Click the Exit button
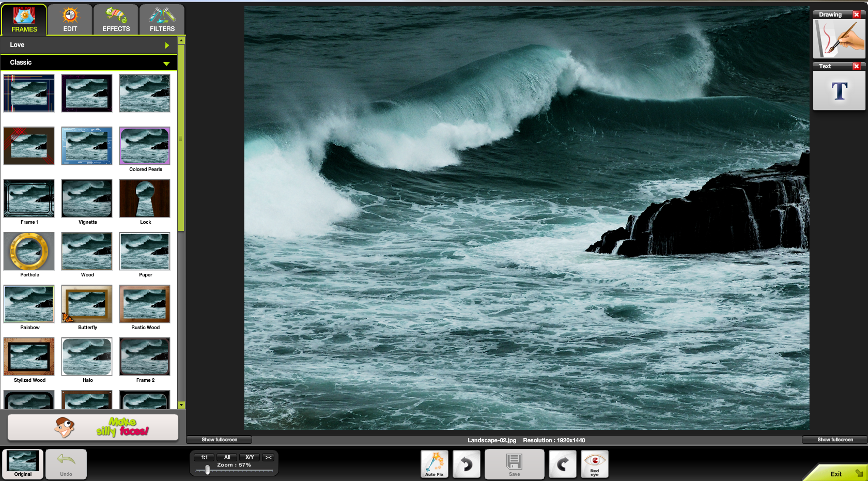 click(x=837, y=473)
